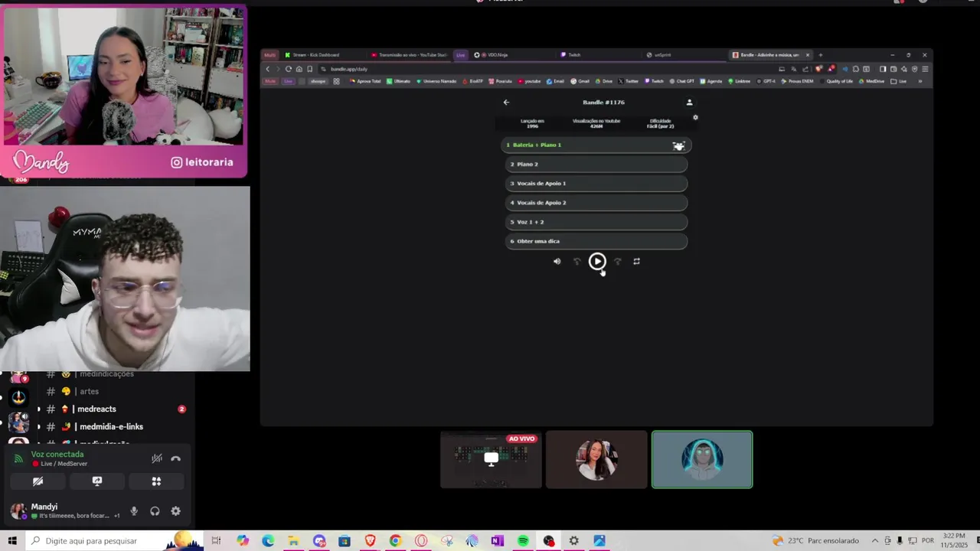Expand thread arrow beside medmidia-e-links channel
This screenshot has width=980, height=551.
tap(38, 427)
